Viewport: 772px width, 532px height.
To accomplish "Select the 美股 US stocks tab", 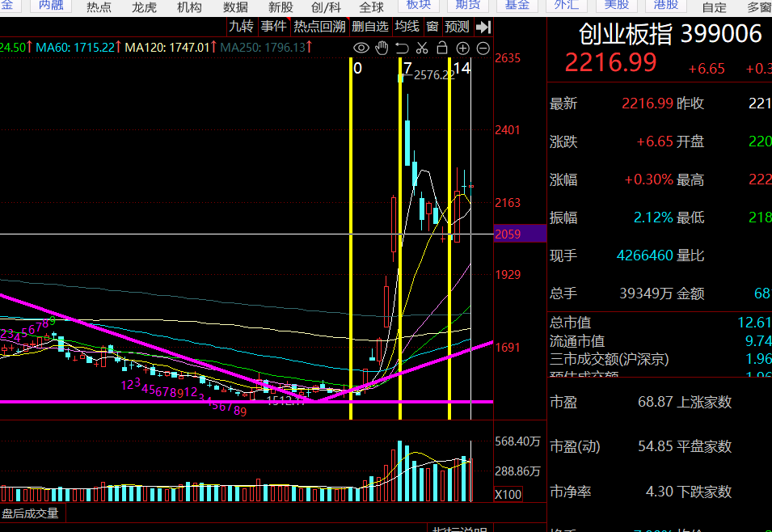I will click(x=617, y=6).
